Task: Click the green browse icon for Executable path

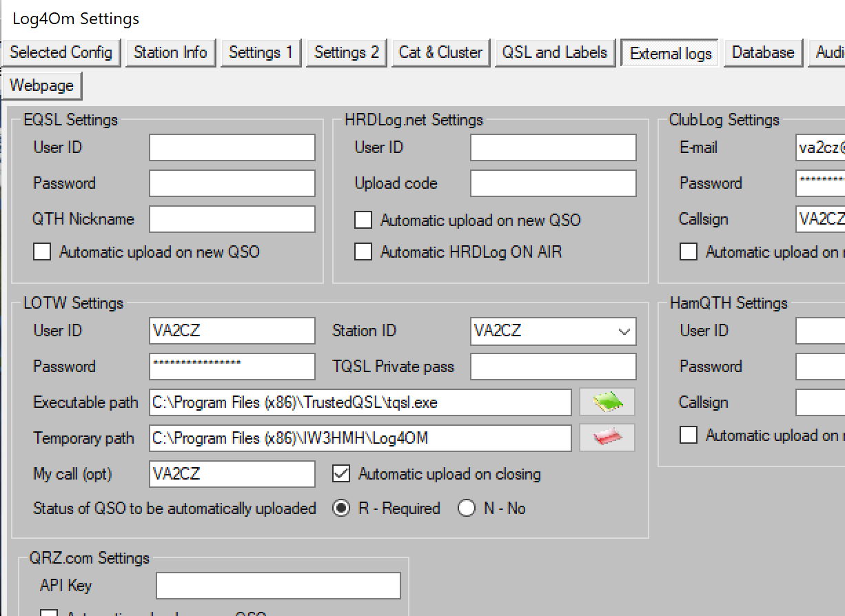Action: tap(607, 402)
